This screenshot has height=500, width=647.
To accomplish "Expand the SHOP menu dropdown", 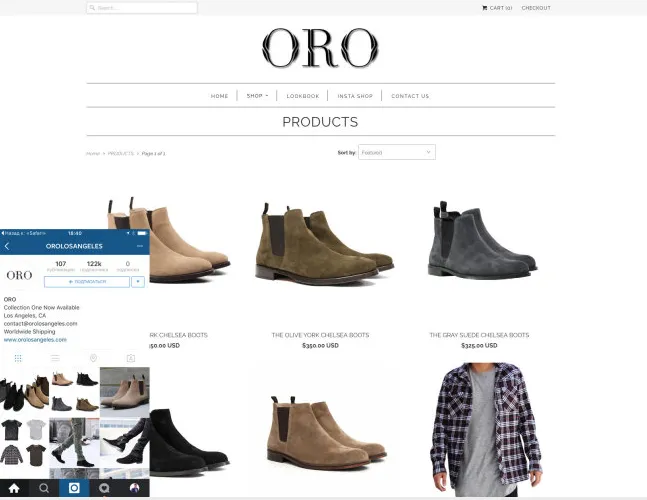I will (x=257, y=96).
